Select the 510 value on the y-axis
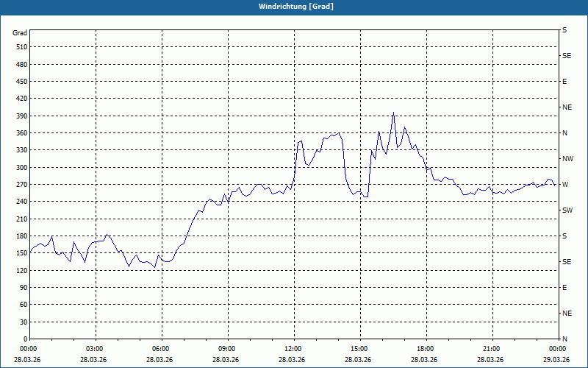The width and height of the screenshot is (588, 368). (x=20, y=47)
